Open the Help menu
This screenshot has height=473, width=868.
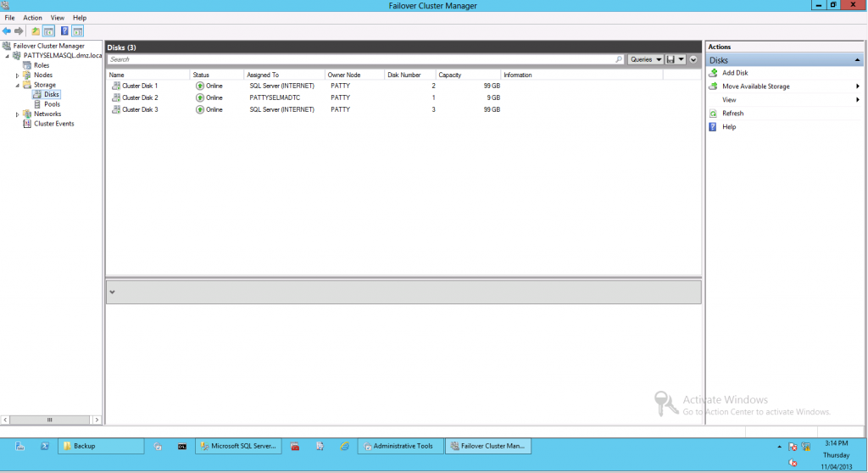80,18
